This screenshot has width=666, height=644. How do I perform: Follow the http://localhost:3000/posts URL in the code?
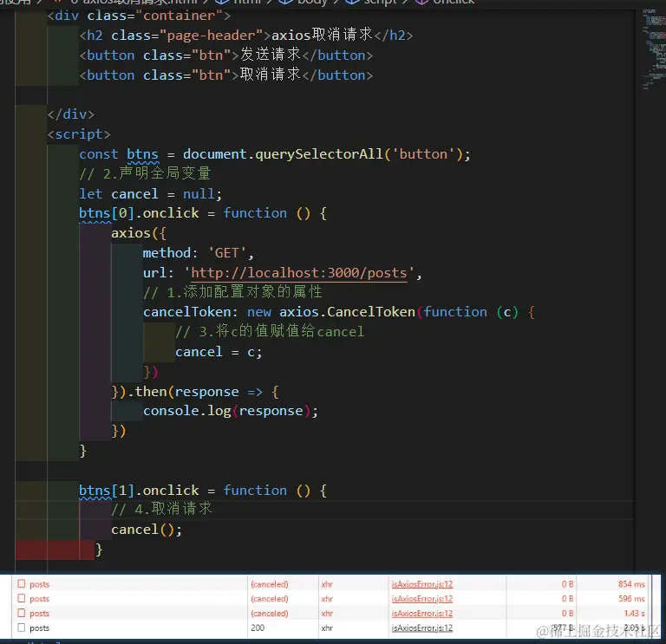[x=299, y=272]
